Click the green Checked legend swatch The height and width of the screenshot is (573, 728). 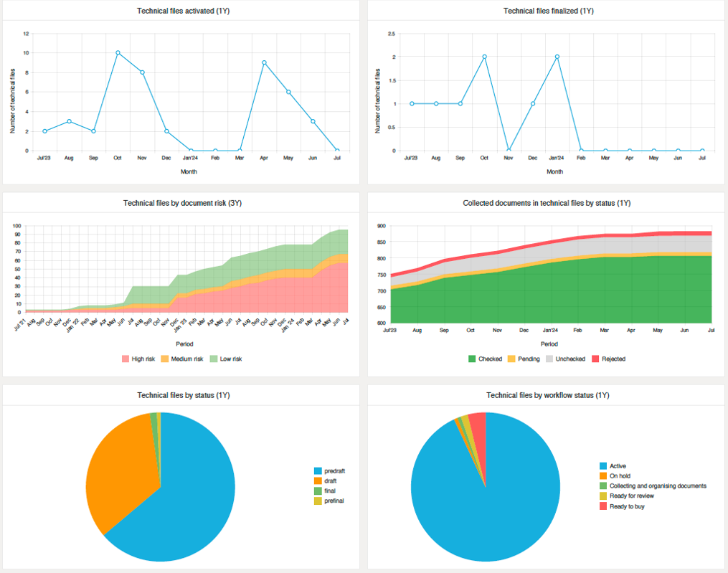click(x=473, y=359)
